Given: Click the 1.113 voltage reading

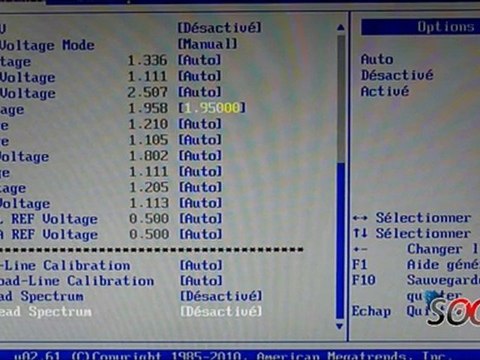Looking at the screenshot, I should point(149,203).
